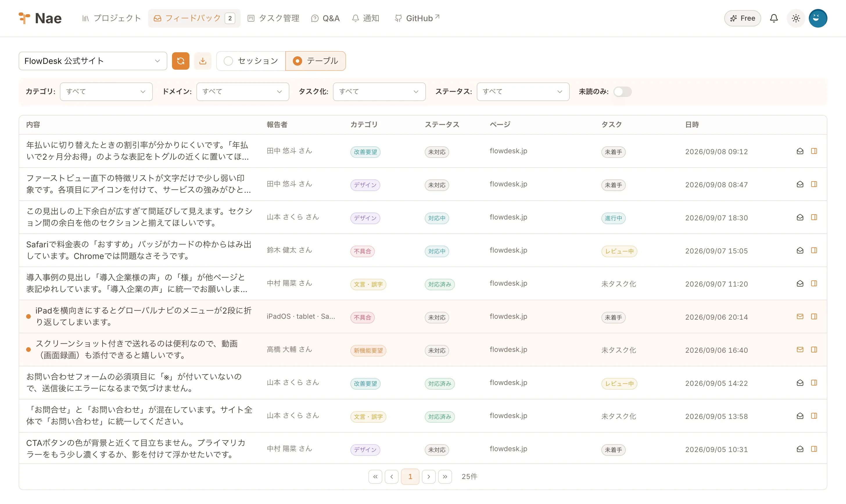Click envelope icon for 09/07 18:30 row
The width and height of the screenshot is (846, 504).
point(800,217)
